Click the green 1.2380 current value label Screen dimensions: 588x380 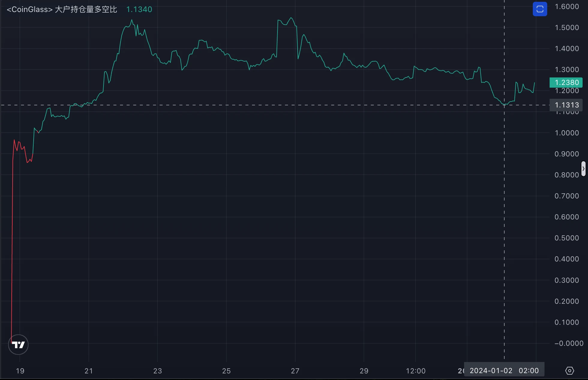point(566,83)
